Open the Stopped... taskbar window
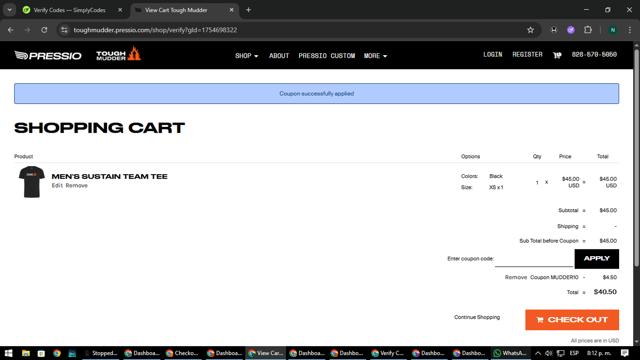Image resolution: width=640 pixels, height=360 pixels. (102, 353)
